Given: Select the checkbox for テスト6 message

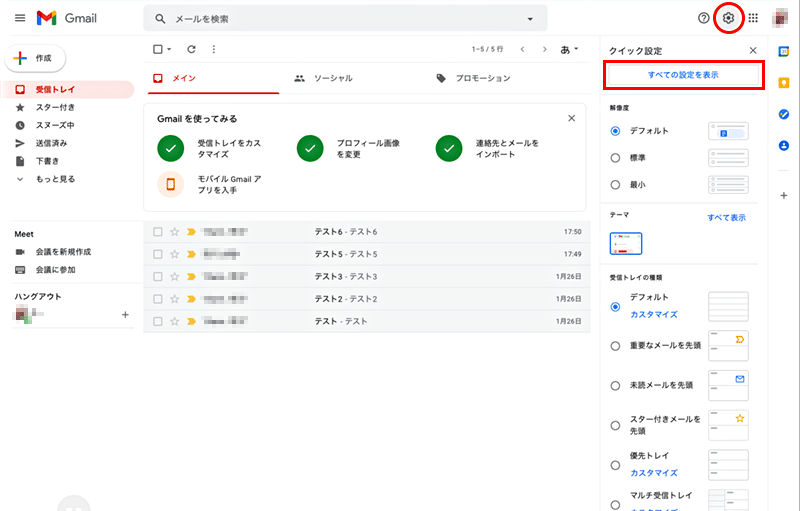Looking at the screenshot, I should point(158,232).
